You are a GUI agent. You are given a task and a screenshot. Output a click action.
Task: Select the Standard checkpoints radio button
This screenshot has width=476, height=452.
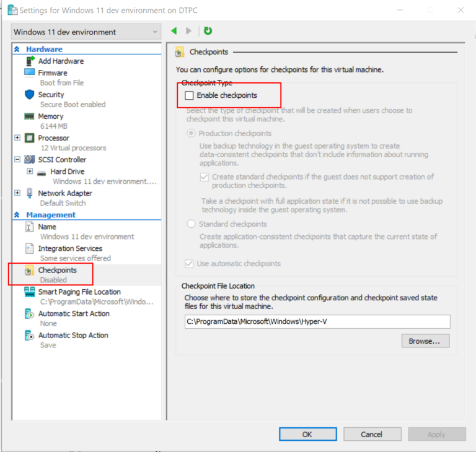coord(191,224)
